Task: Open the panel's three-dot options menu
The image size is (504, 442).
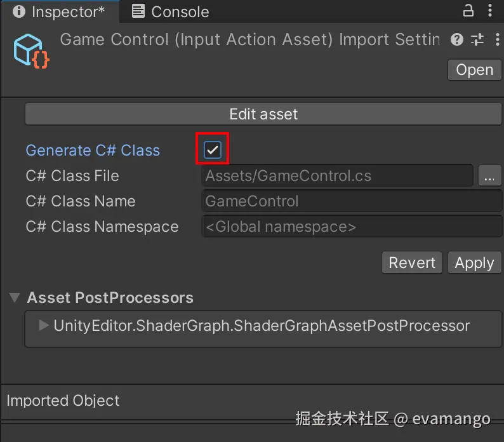Action: click(x=490, y=11)
